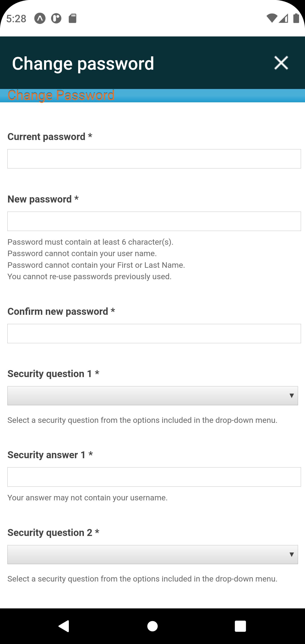This screenshot has width=305, height=644.
Task: Open recent apps square button
Action: (x=240, y=626)
